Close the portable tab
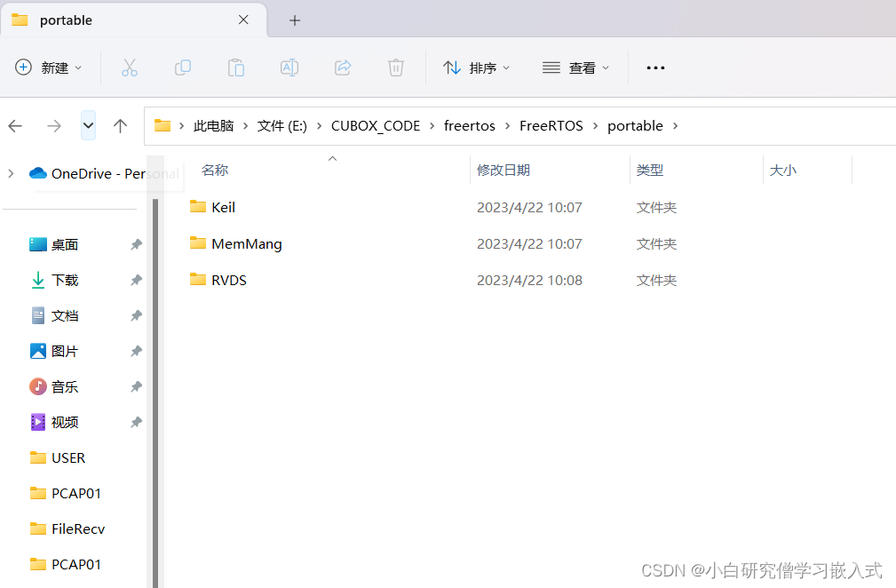Screen dimensions: 896x588 [243, 20]
